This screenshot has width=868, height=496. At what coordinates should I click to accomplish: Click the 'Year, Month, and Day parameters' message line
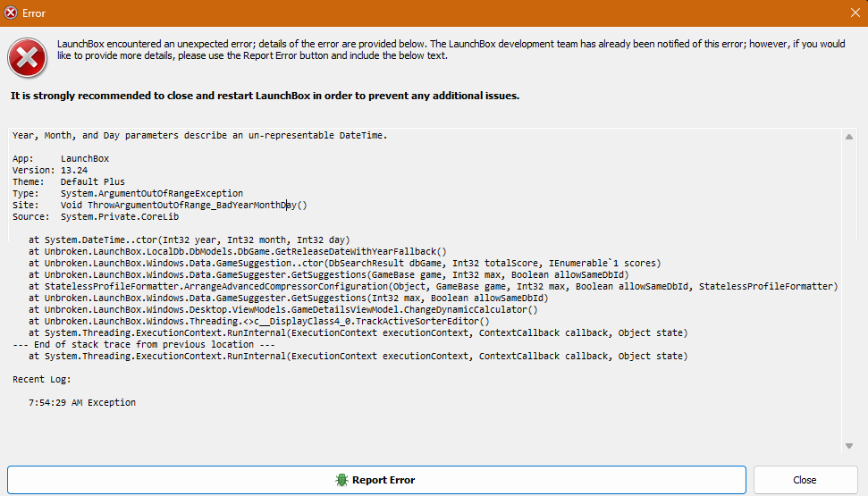pos(199,136)
